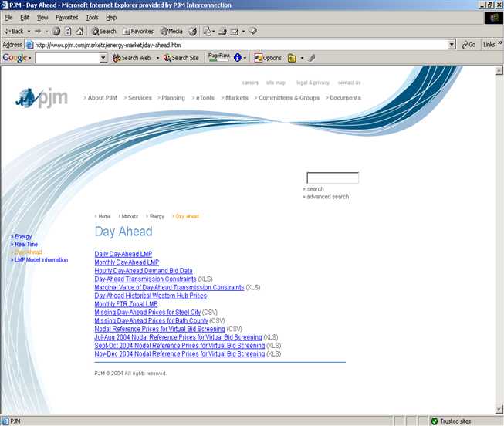The image size is (504, 426).
Task: Expand the Forward button history dropdown
Action: click(46, 31)
